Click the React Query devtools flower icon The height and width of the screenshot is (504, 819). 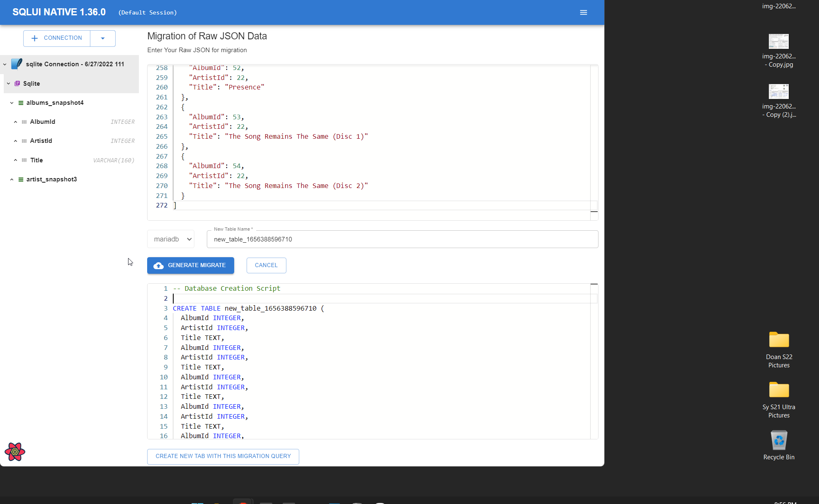15,451
